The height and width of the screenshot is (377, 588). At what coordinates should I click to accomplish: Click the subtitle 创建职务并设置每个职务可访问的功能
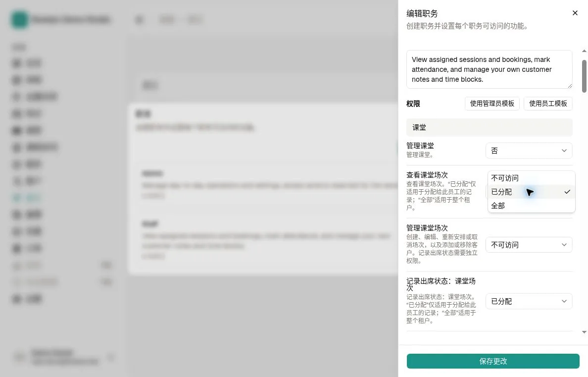pos(467,26)
